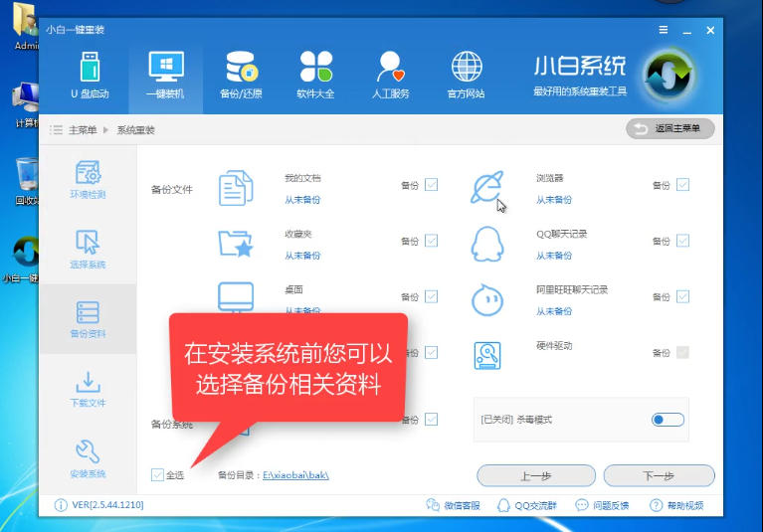Click the 人工服务 support icon
This screenshot has height=532, width=763.
391,76
